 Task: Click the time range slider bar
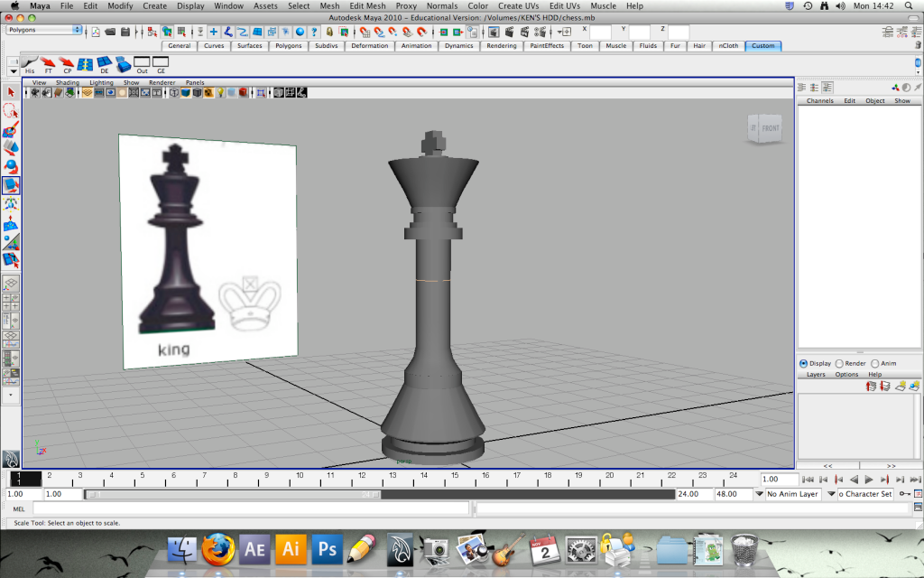[233, 494]
